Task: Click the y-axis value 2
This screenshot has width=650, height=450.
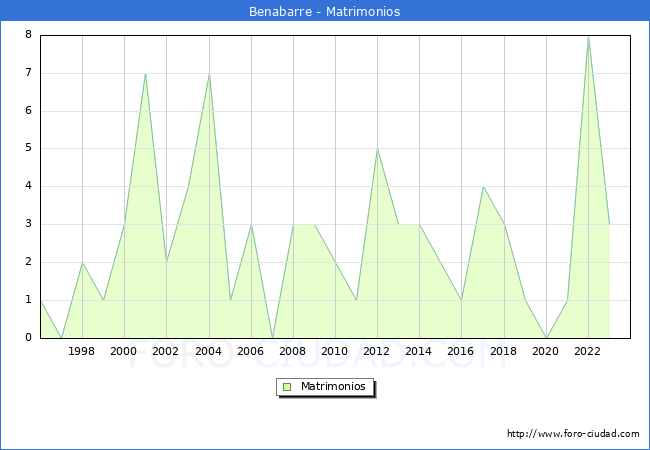Action: tap(29, 262)
